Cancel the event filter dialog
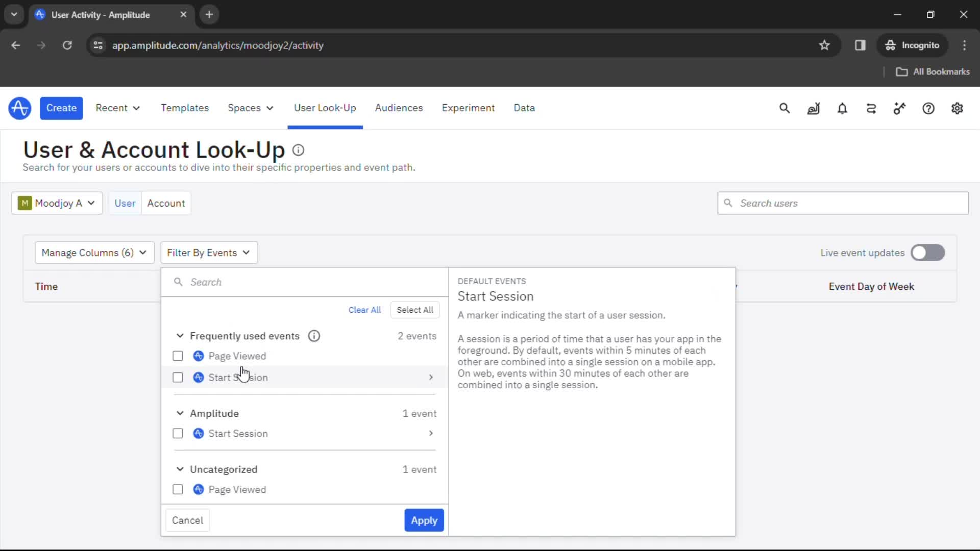Viewport: 980px width, 551px height. 187,520
